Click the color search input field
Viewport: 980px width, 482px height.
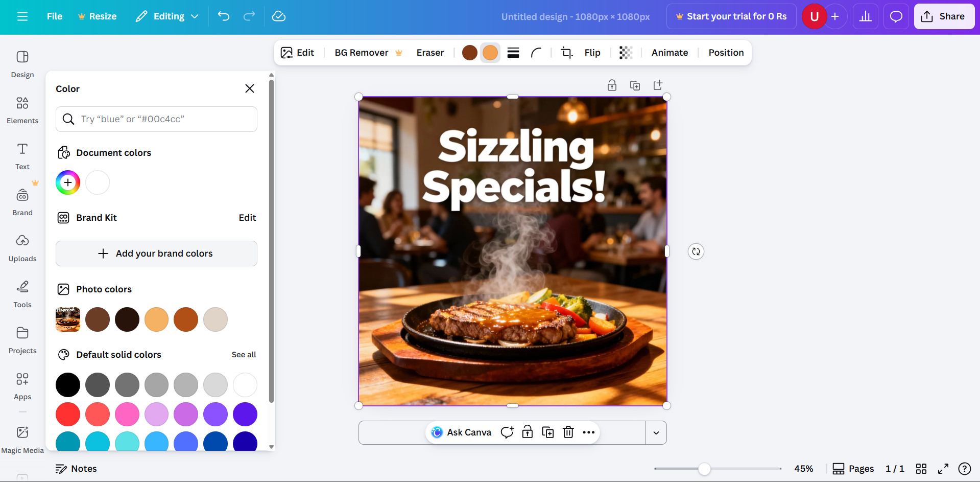tap(156, 119)
